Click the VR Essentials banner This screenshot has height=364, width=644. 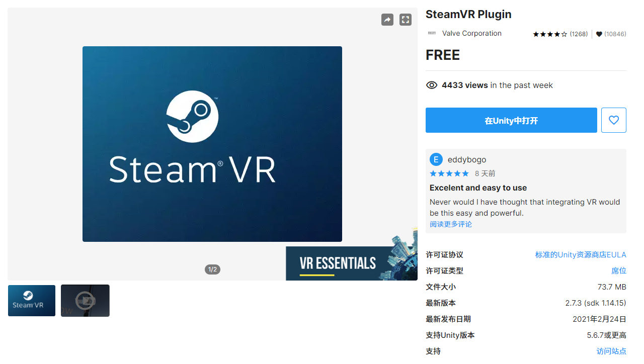[352, 263]
